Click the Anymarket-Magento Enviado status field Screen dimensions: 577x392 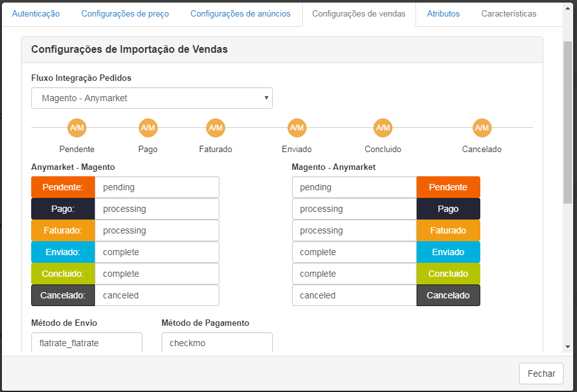[157, 252]
